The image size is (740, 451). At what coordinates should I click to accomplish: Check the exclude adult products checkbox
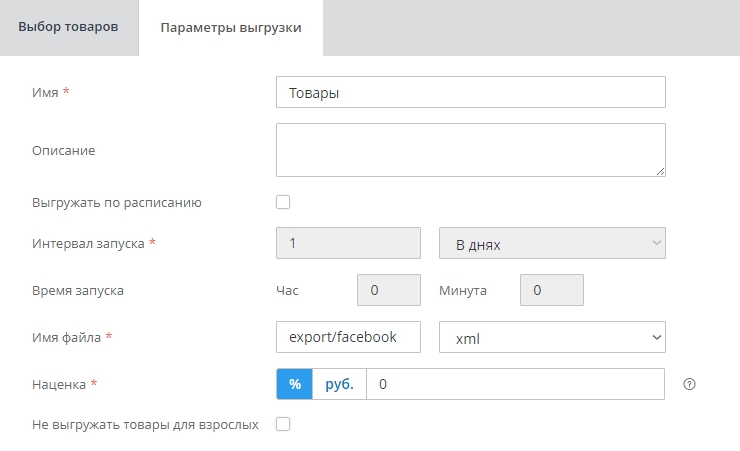coord(283,424)
